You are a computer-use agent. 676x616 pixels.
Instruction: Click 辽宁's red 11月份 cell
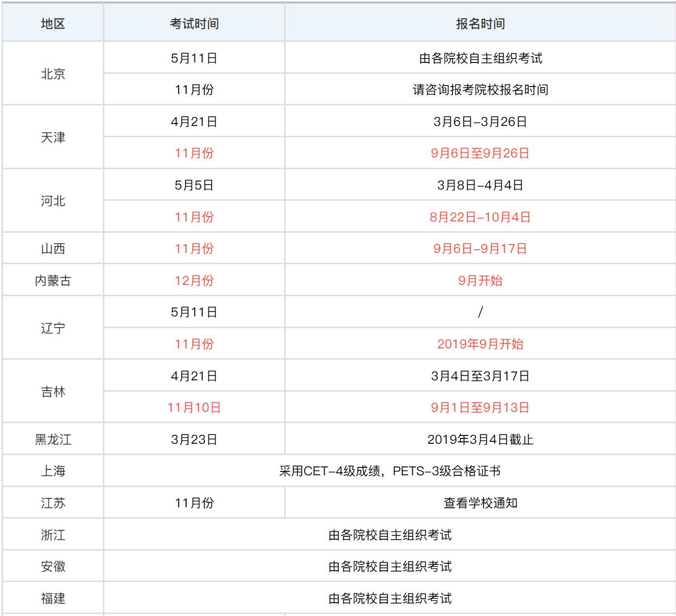[194, 344]
